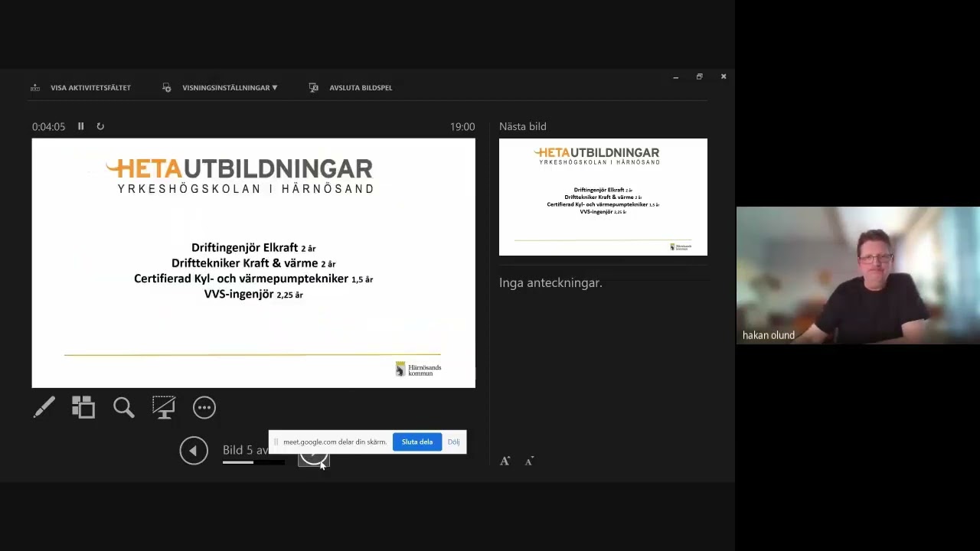Screen dimensions: 980x551
Task: Click the Bild 5 slide counter text
Action: [x=245, y=450]
